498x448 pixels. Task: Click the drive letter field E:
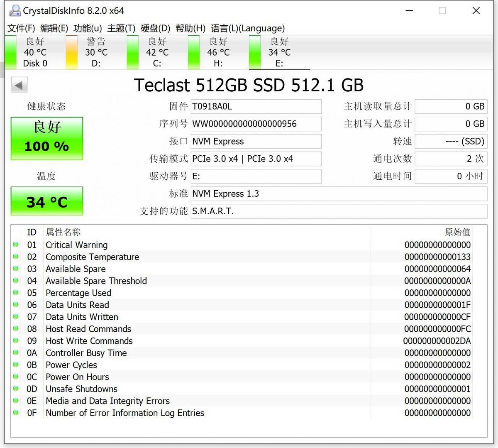256,176
